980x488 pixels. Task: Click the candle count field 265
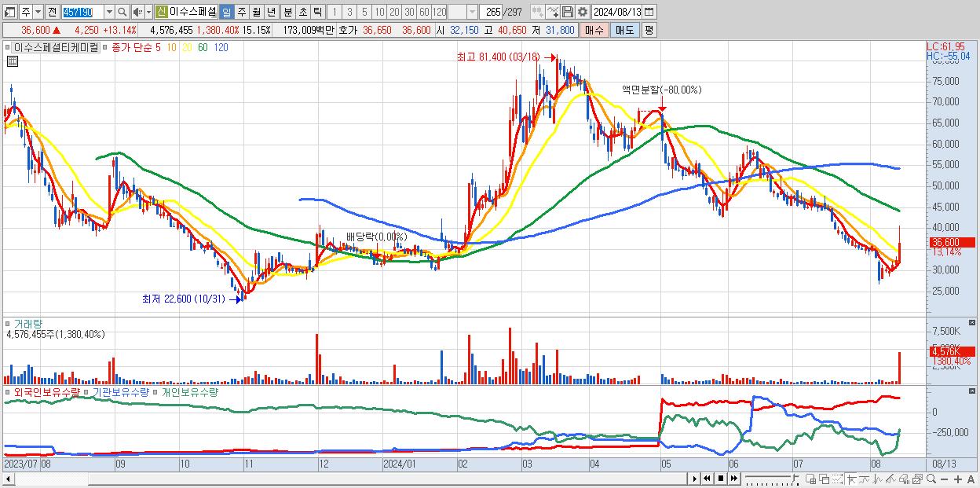491,12
